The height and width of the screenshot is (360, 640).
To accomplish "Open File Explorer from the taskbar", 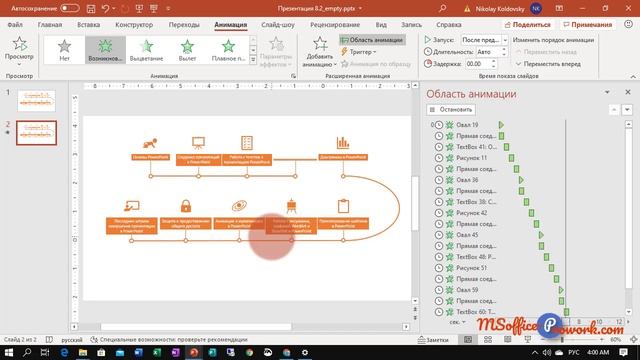I will [82, 352].
